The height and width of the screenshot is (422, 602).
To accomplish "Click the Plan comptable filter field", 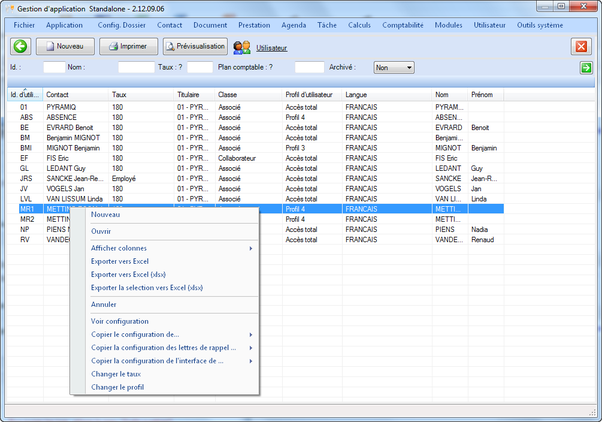I will tap(309, 67).
